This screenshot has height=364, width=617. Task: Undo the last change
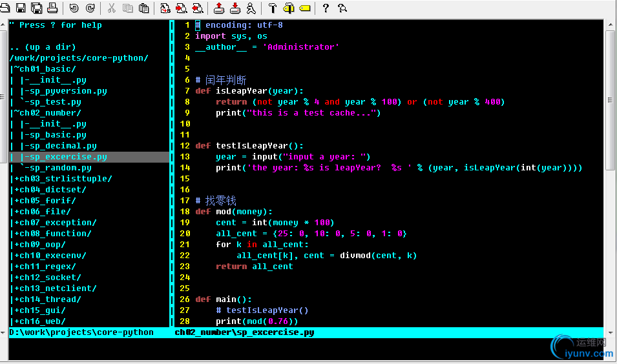pos(74,8)
